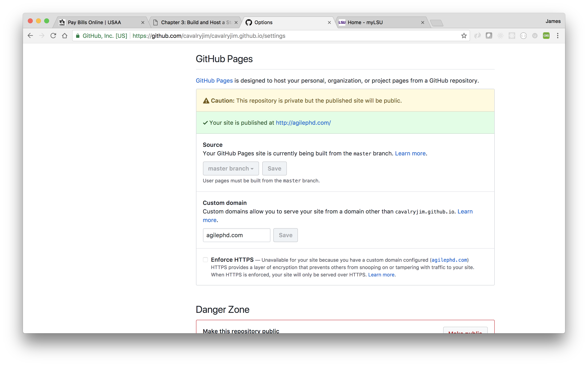Click the white rounded-square extension icon
The height and width of the screenshot is (366, 588).
(489, 36)
